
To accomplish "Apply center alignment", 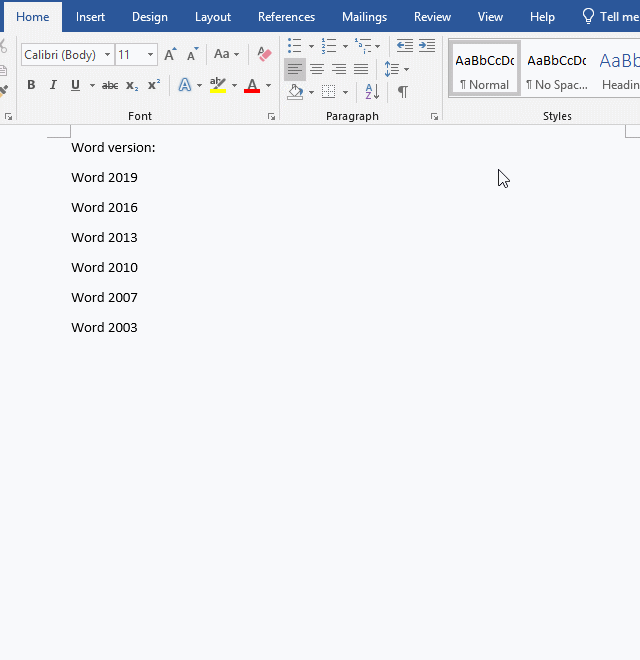I will coord(317,69).
